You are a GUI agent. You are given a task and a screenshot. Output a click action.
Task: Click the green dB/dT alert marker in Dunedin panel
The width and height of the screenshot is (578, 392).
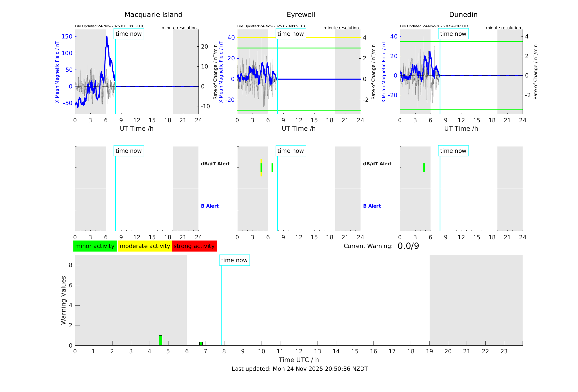(424, 167)
